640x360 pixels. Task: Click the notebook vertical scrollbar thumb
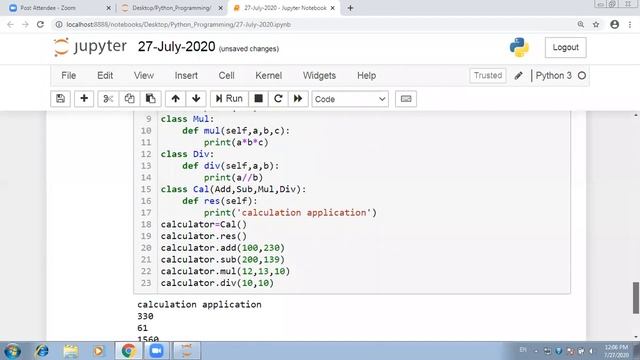[x=636, y=298]
